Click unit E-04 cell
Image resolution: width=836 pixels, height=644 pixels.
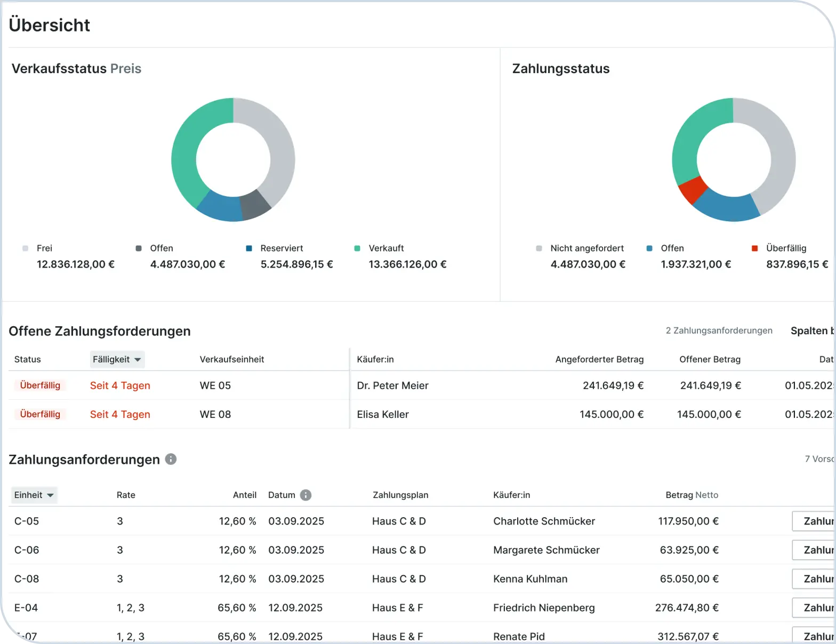[x=26, y=608]
